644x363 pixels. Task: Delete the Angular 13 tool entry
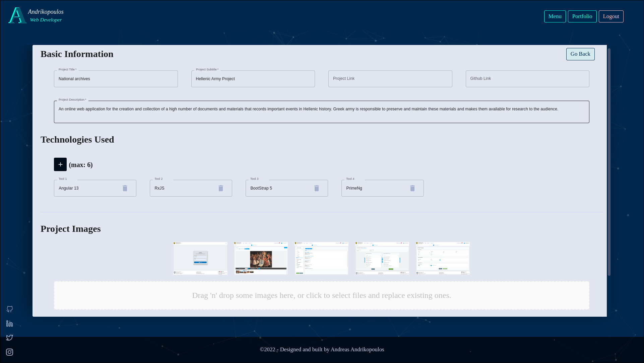125,188
